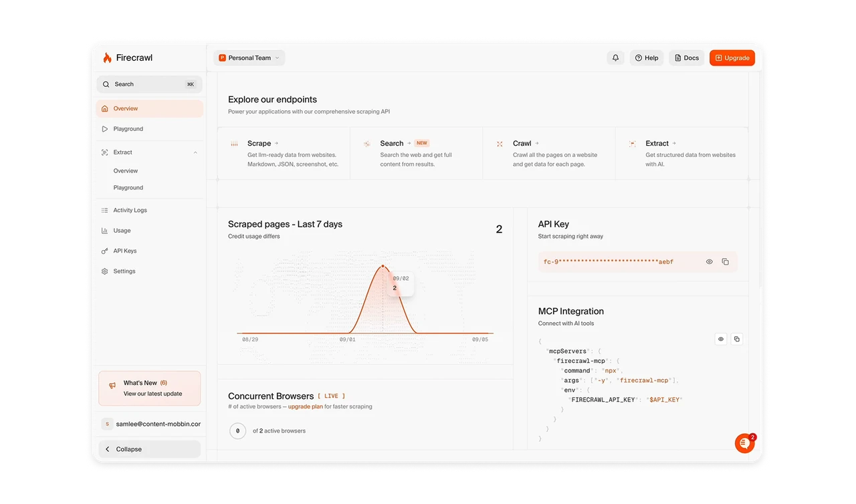Click the upgrade plan link
856x504 pixels.
pyautogui.click(x=306, y=406)
